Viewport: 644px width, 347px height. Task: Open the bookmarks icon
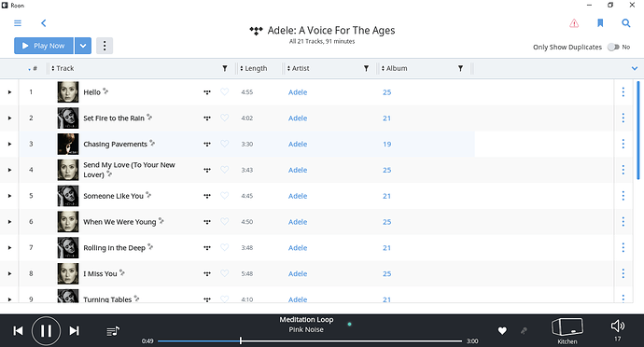(600, 23)
